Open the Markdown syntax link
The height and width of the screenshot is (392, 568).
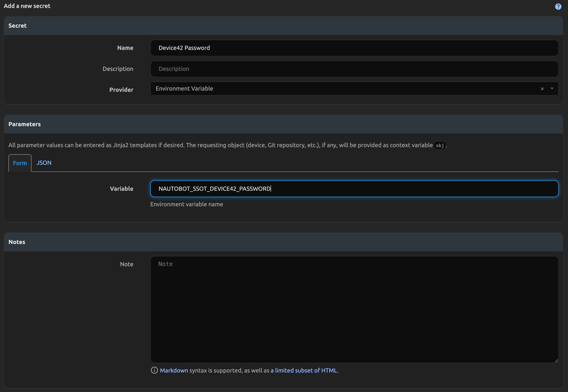174,370
